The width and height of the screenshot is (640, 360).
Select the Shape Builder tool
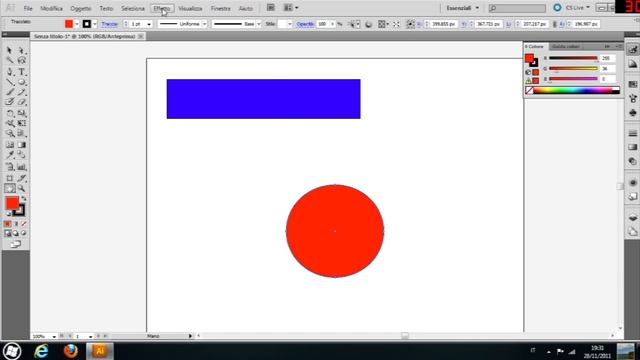pyautogui.click(x=9, y=133)
